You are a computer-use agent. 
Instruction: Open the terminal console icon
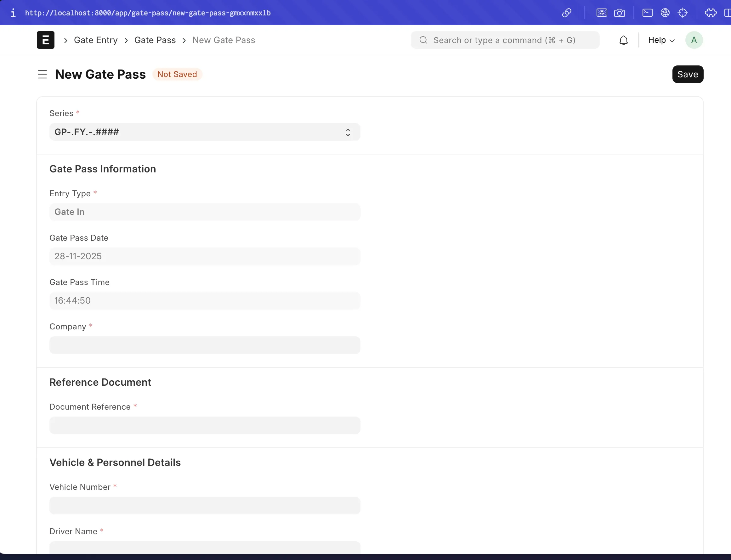647,13
